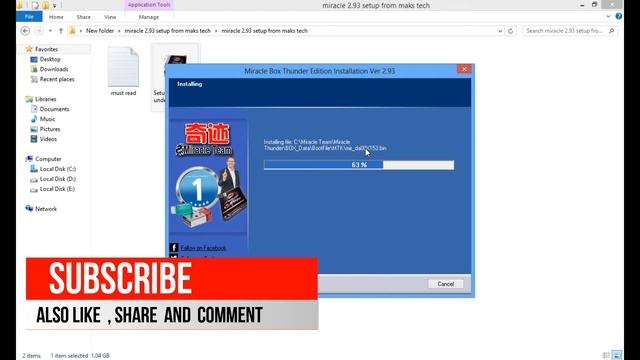Expand the ribbon with the chevron
This screenshot has height=360, width=640.
(x=608, y=17)
